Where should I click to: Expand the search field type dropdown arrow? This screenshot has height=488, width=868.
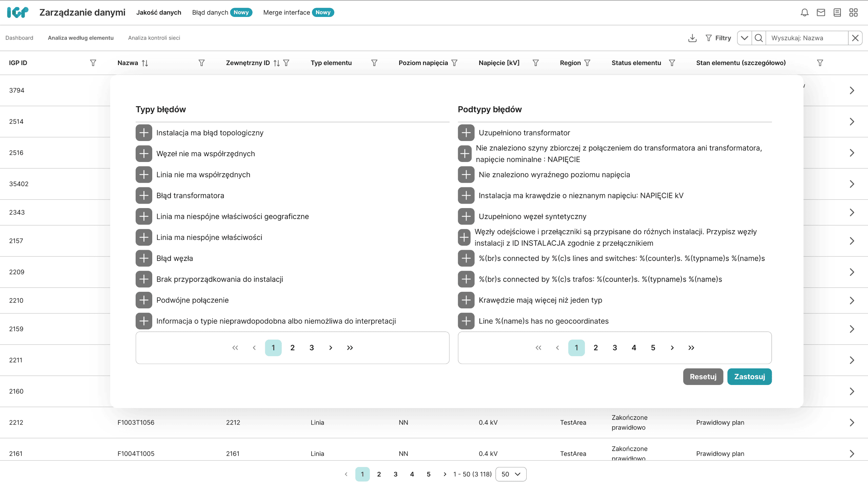[744, 38]
